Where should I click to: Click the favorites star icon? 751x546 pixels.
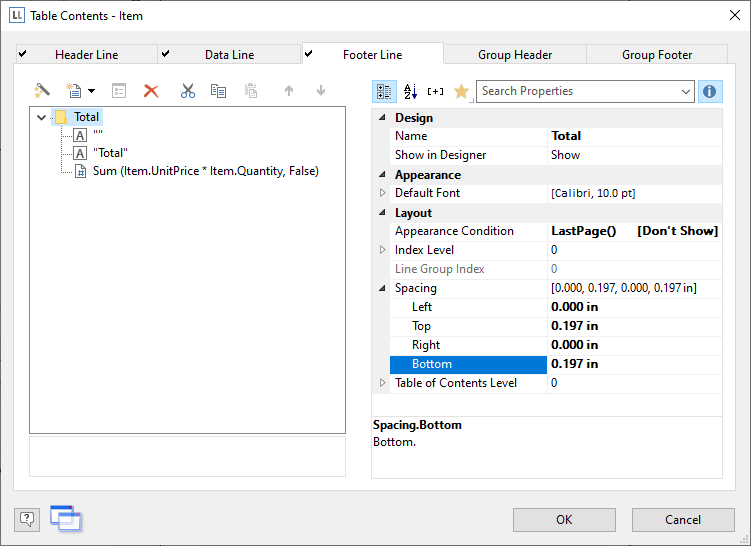[461, 91]
